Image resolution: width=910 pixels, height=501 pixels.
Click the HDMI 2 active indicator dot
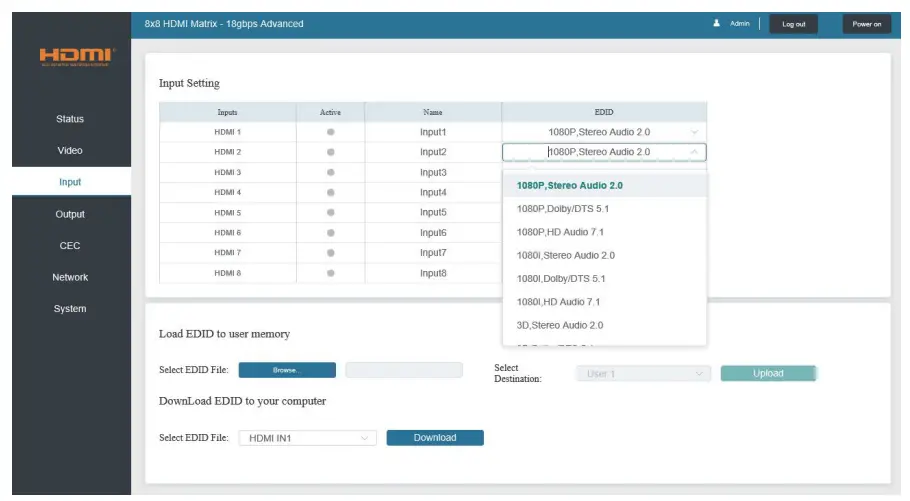(x=330, y=152)
